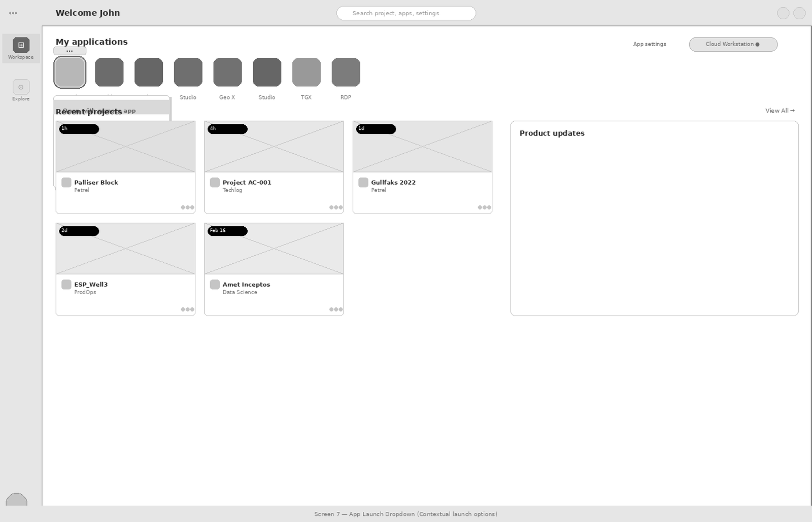This screenshot has height=522, width=812.
Task: Open the RDP application icon
Action: (x=346, y=72)
